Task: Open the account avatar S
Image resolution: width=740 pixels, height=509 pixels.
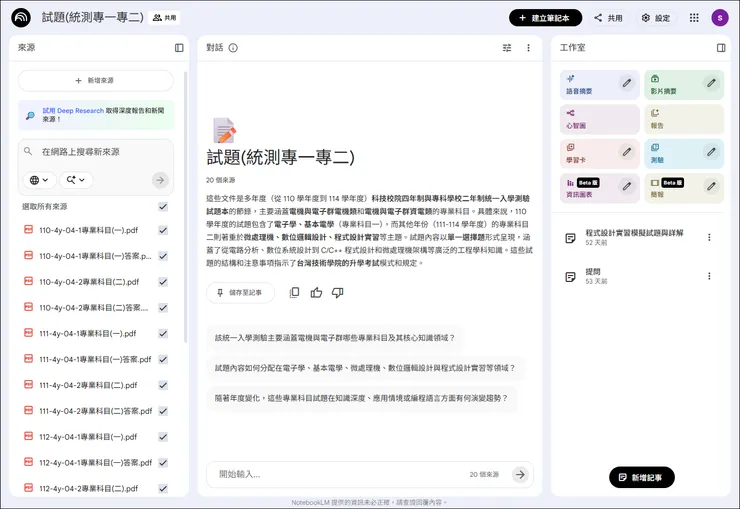Action: (720, 18)
